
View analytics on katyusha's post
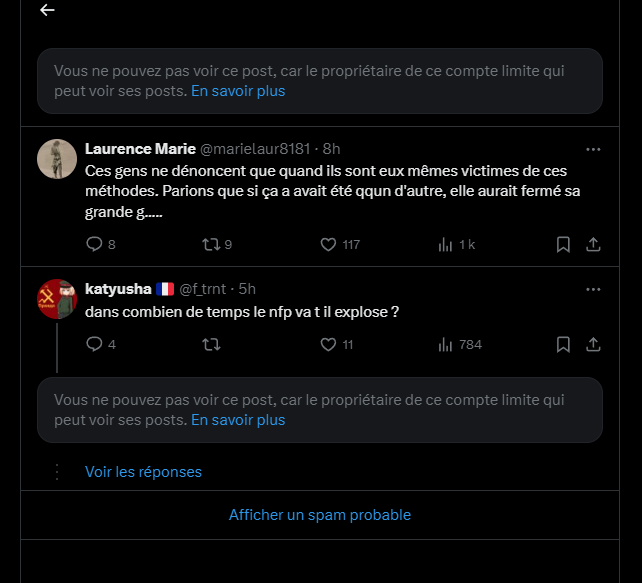coord(446,344)
